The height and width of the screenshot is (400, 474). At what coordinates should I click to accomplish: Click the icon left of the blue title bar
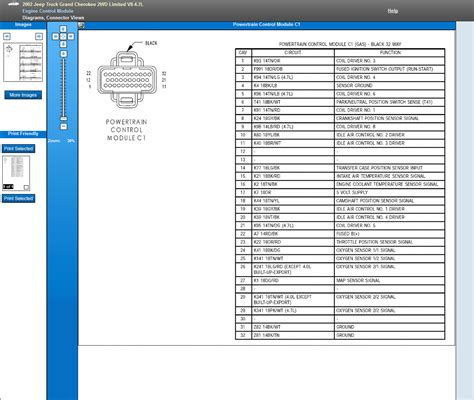[x=81, y=25]
